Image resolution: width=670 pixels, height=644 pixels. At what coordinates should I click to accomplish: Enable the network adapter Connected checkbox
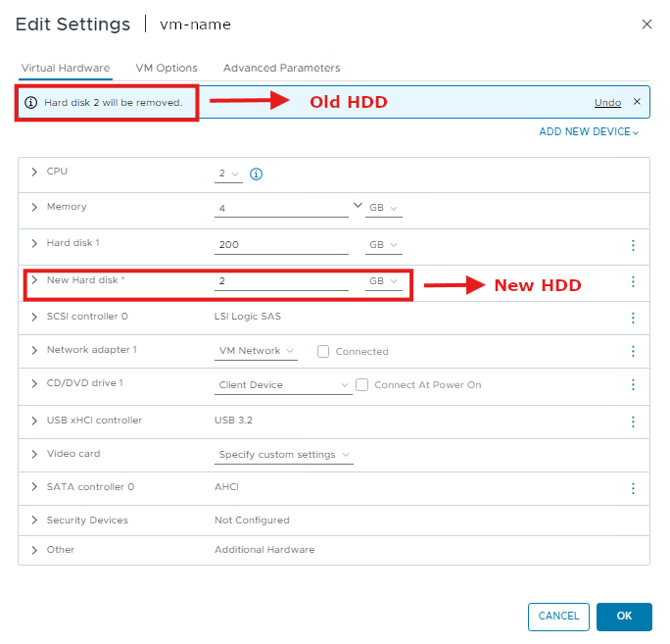tap(323, 351)
